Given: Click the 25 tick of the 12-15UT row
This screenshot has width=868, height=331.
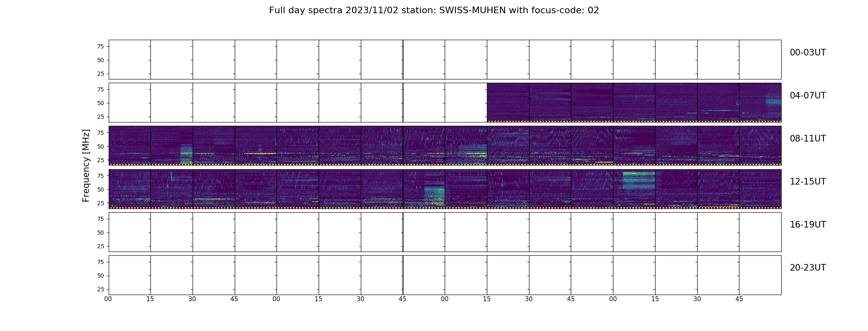Looking at the screenshot, I should (100, 203).
